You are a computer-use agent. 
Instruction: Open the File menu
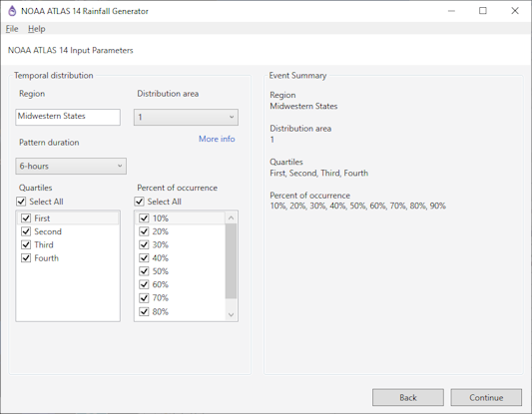(x=12, y=29)
